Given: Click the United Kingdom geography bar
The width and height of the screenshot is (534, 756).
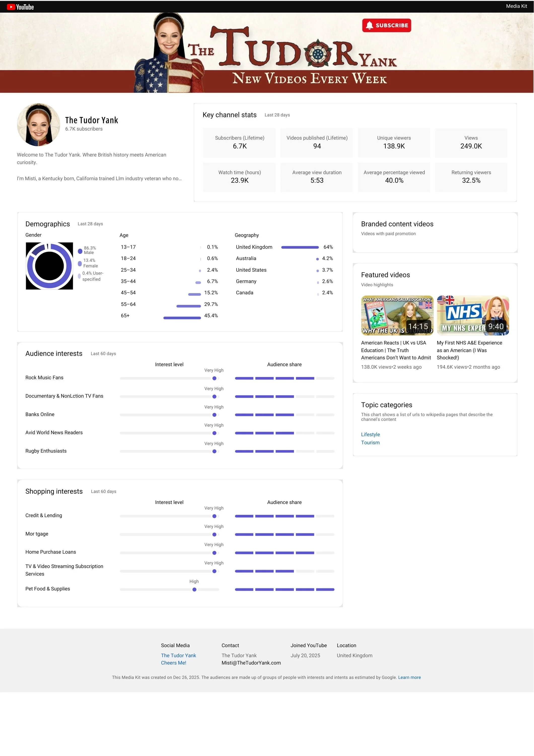Looking at the screenshot, I should 300,247.
